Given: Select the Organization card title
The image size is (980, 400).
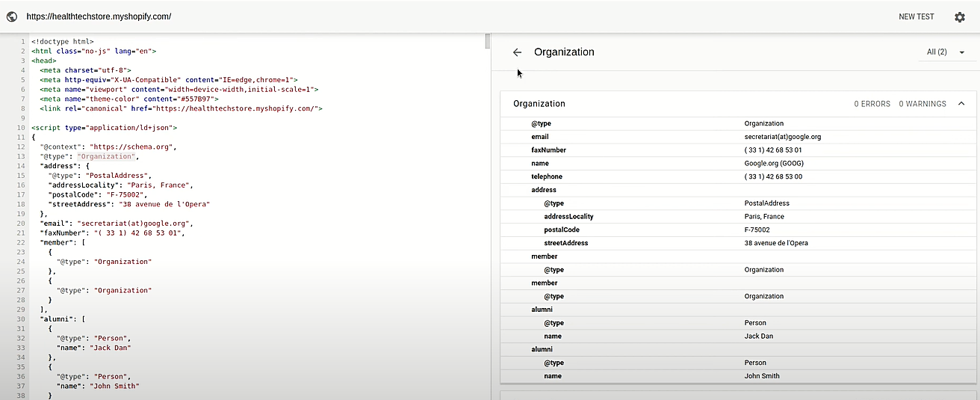Looking at the screenshot, I should [539, 104].
